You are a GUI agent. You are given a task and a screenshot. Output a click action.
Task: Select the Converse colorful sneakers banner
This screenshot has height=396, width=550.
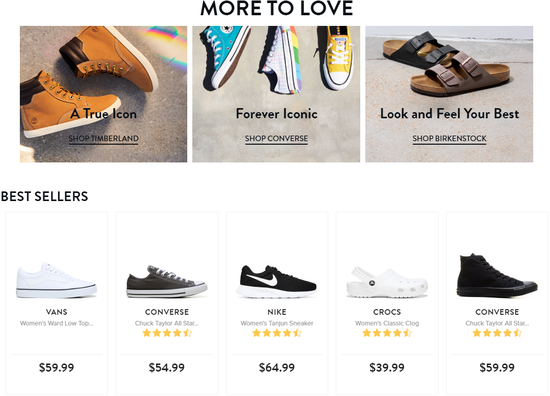276,94
